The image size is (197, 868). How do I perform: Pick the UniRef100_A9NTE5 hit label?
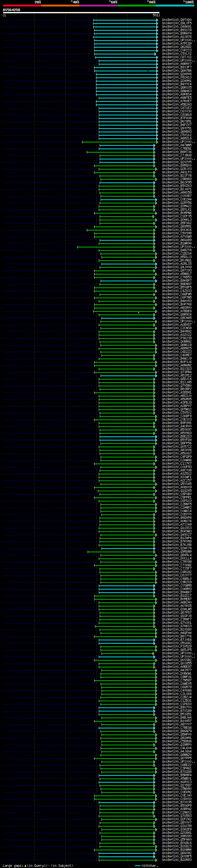click(x=176, y=98)
